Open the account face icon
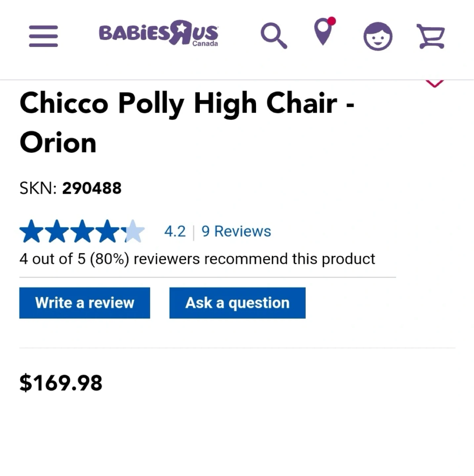The height and width of the screenshot is (476, 474). tap(378, 36)
